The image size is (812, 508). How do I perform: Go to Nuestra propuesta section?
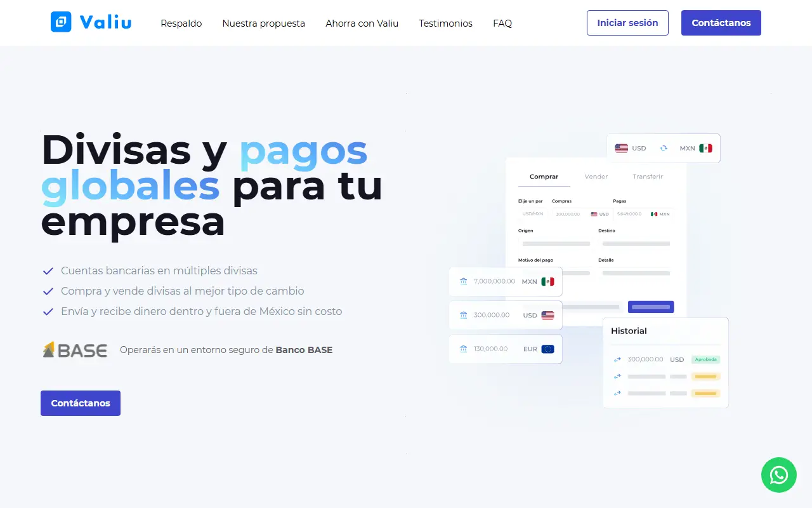[264, 23]
